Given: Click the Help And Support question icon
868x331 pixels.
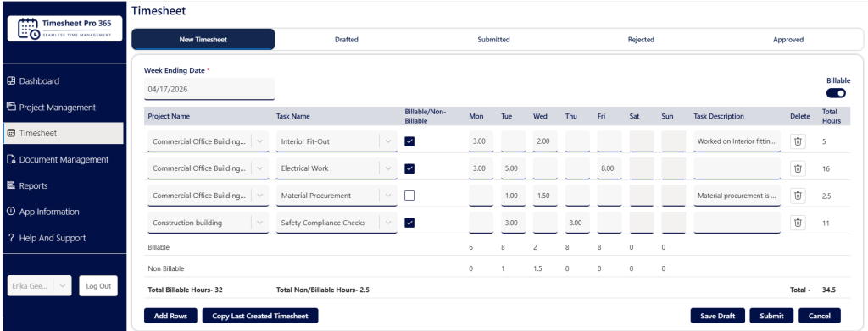Looking at the screenshot, I should pyautogui.click(x=11, y=238).
